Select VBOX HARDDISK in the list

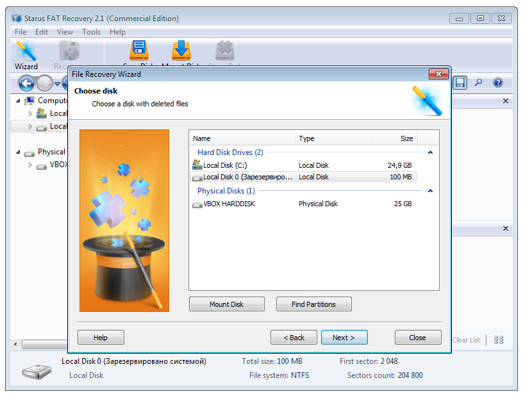click(x=303, y=204)
